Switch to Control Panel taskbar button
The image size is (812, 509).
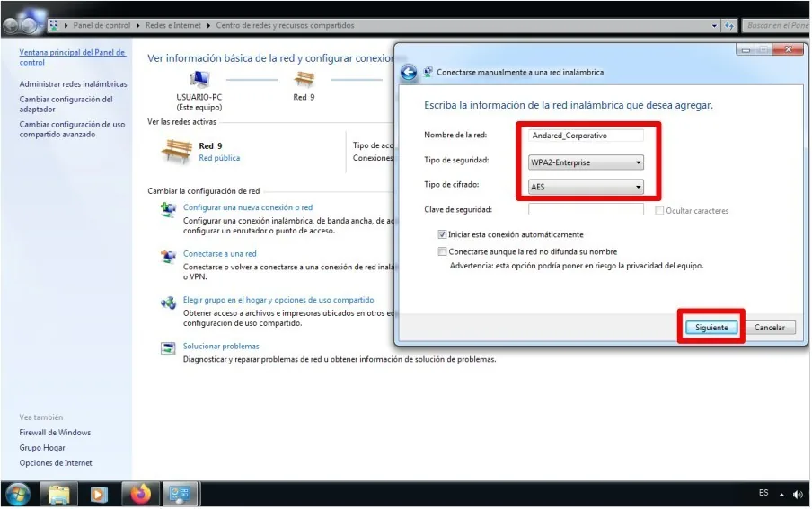tap(181, 494)
